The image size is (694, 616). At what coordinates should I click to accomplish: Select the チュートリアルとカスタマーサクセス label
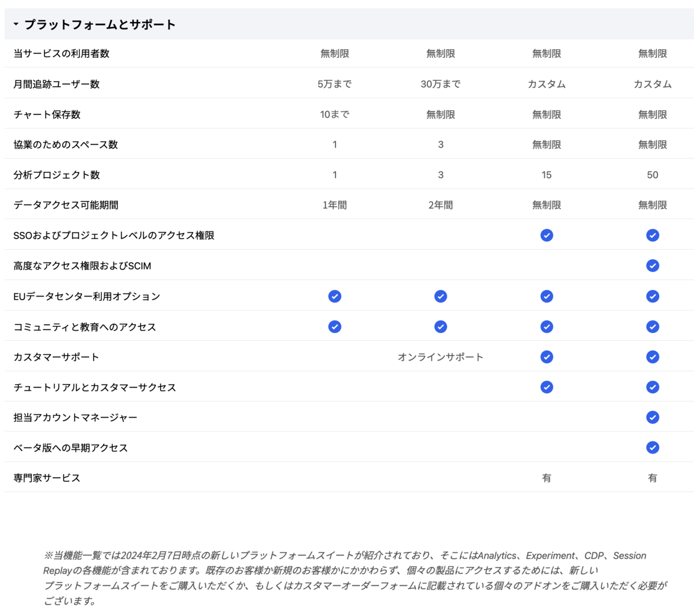95,387
